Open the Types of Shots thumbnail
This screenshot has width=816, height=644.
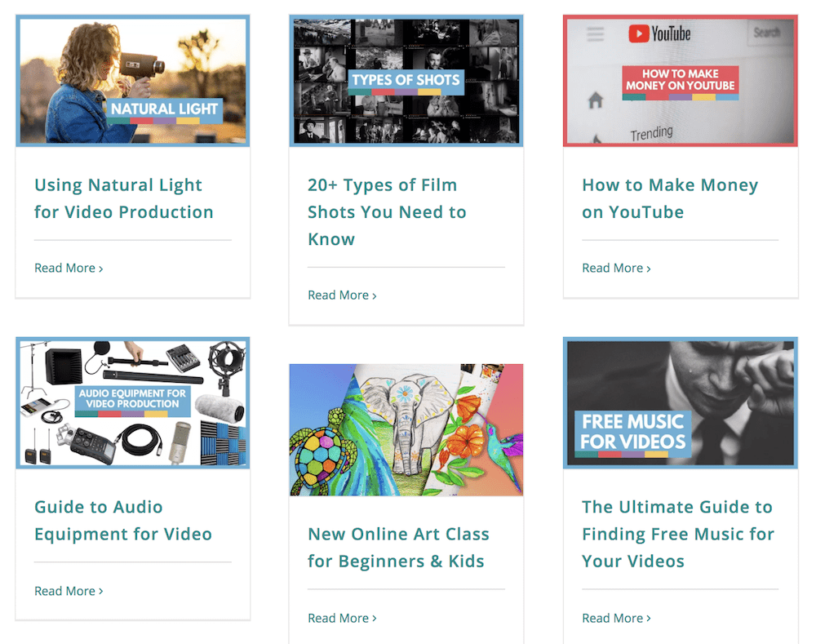pos(406,81)
